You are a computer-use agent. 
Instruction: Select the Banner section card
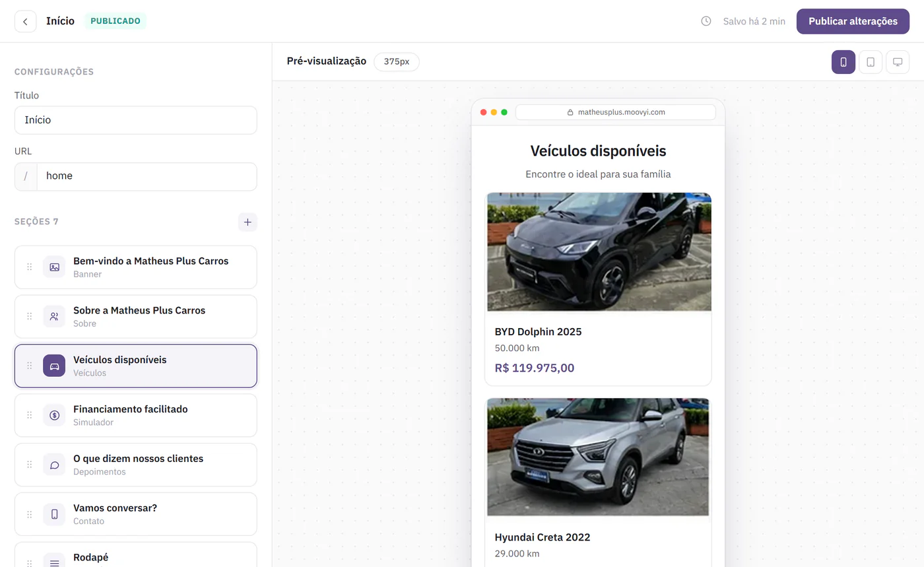click(x=136, y=267)
